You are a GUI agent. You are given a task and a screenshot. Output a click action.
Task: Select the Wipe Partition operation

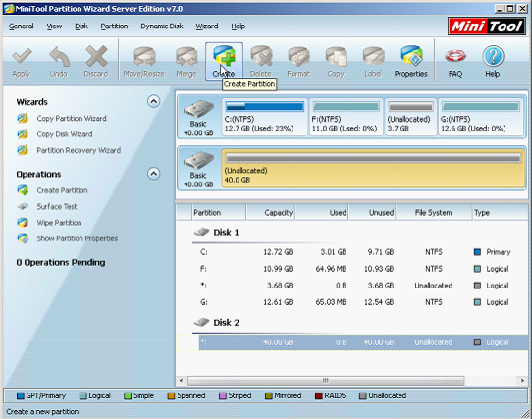[x=59, y=223]
